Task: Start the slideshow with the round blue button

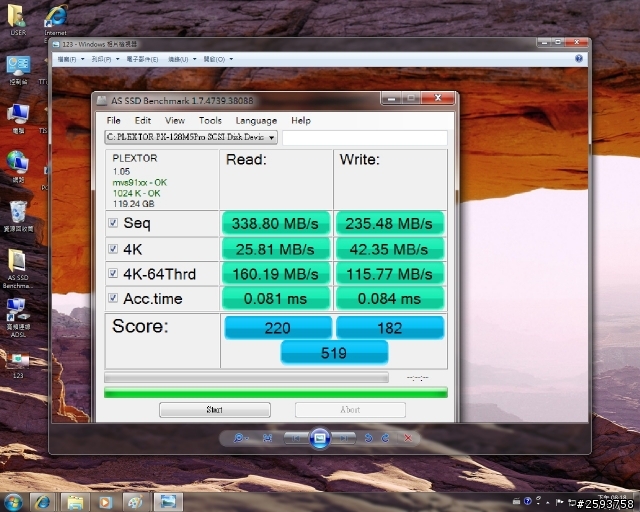Action: [320, 438]
